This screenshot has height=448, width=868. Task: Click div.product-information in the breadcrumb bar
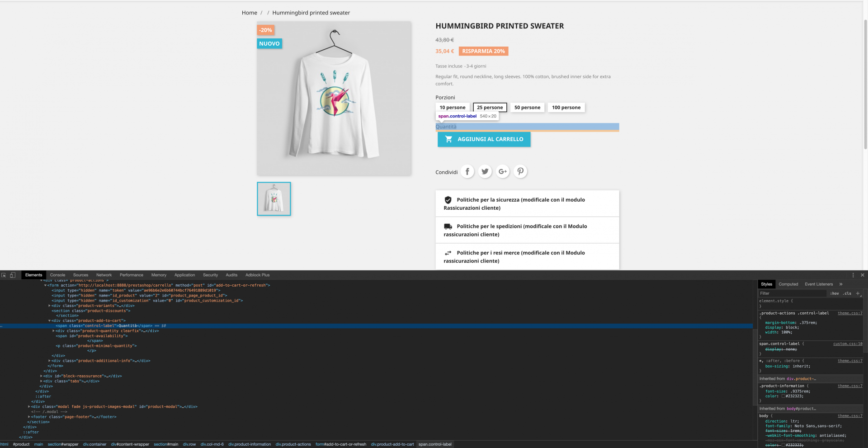point(250,444)
